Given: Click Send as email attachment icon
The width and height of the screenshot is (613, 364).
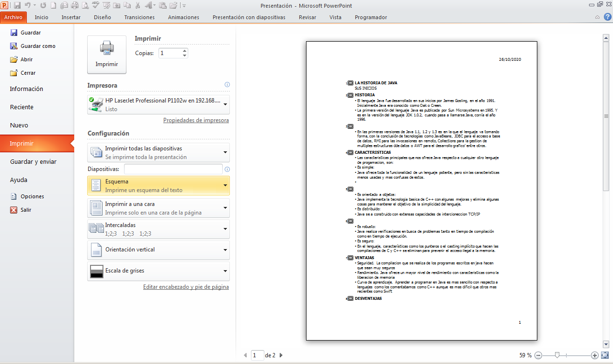Looking at the screenshot, I should [64, 6].
